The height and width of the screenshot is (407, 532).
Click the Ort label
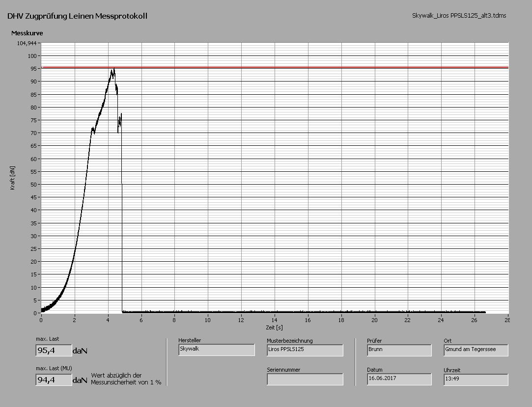[x=448, y=341]
